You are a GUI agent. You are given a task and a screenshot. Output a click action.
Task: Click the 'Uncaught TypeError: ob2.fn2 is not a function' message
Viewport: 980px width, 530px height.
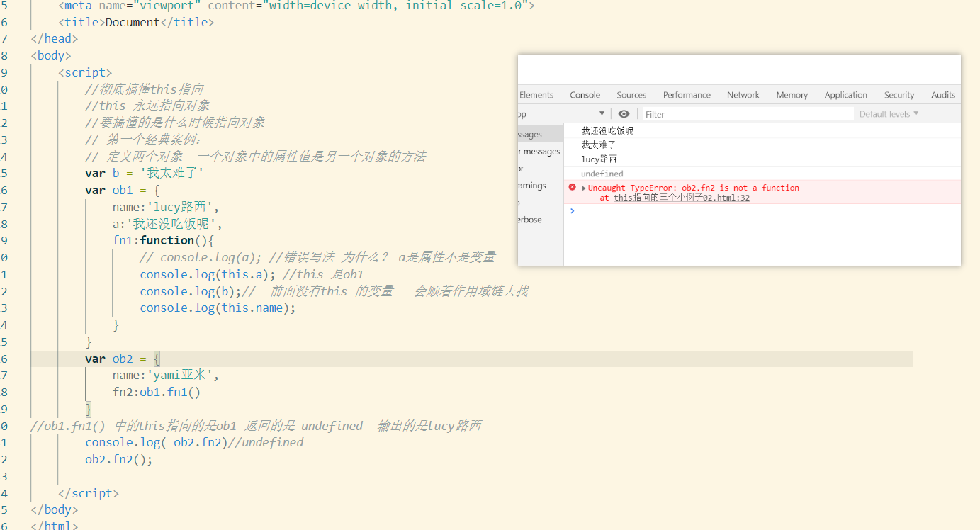pyautogui.click(x=693, y=188)
